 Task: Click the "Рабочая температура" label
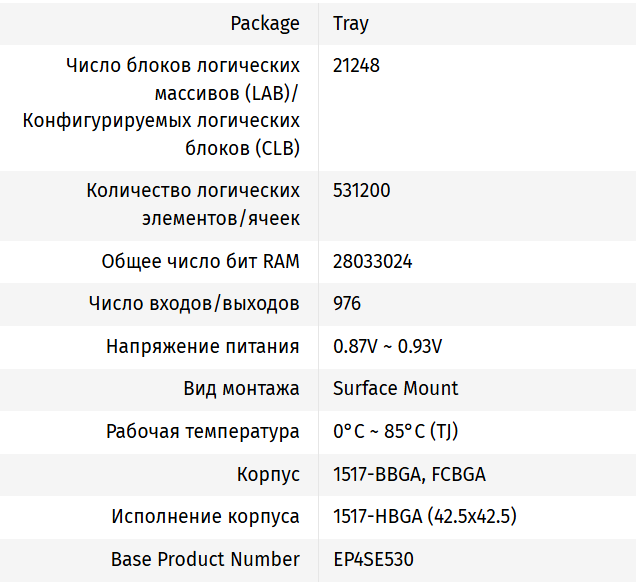(x=202, y=431)
